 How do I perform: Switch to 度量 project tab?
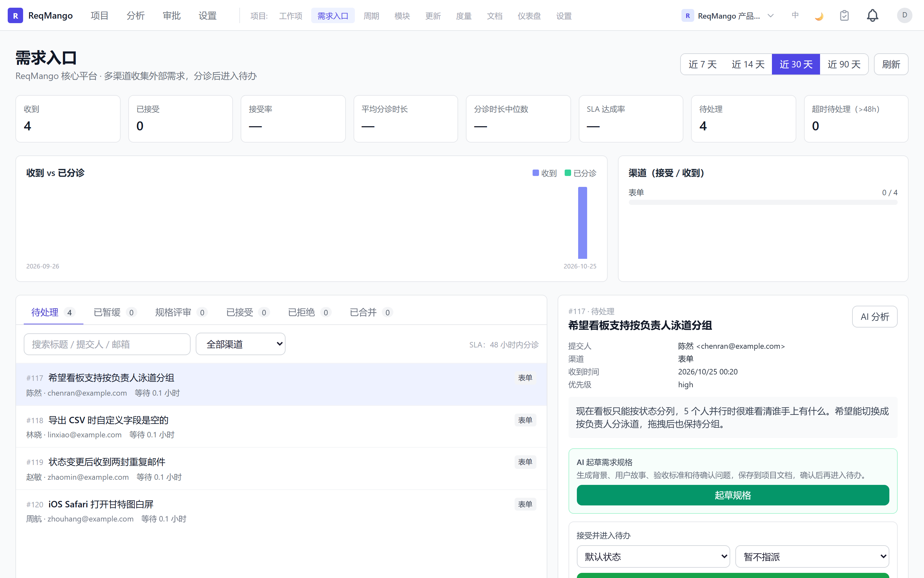point(464,16)
